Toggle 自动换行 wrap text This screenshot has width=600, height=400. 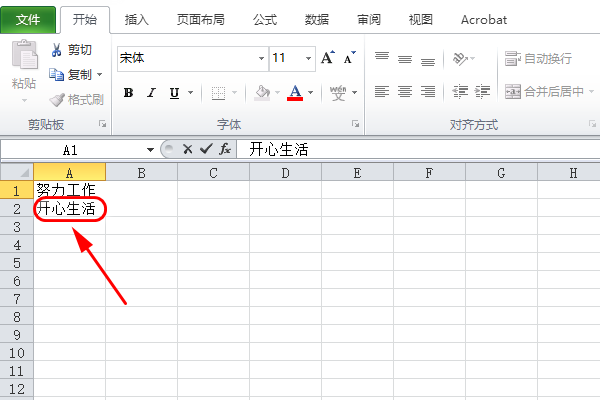[538, 59]
